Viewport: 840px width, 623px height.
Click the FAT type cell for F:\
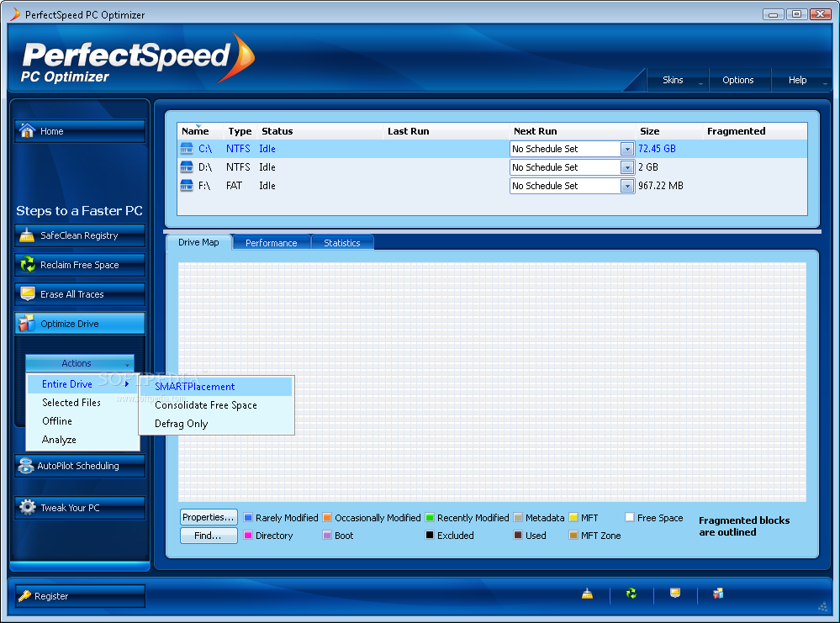pos(234,186)
